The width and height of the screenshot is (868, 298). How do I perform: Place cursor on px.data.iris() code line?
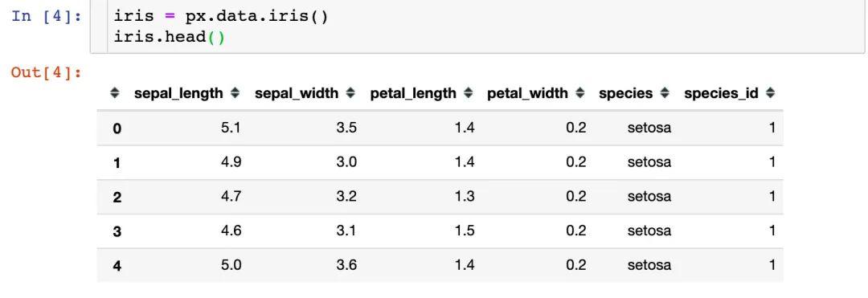pos(221,16)
